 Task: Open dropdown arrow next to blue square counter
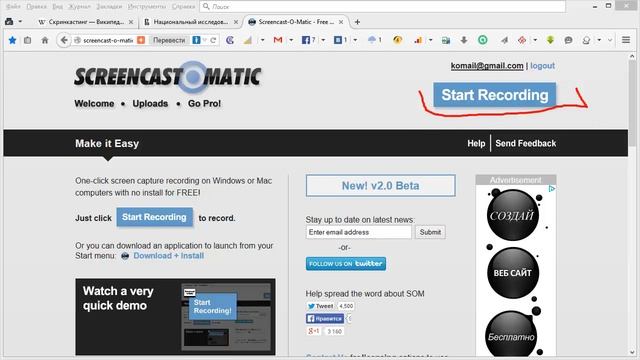coord(355,40)
